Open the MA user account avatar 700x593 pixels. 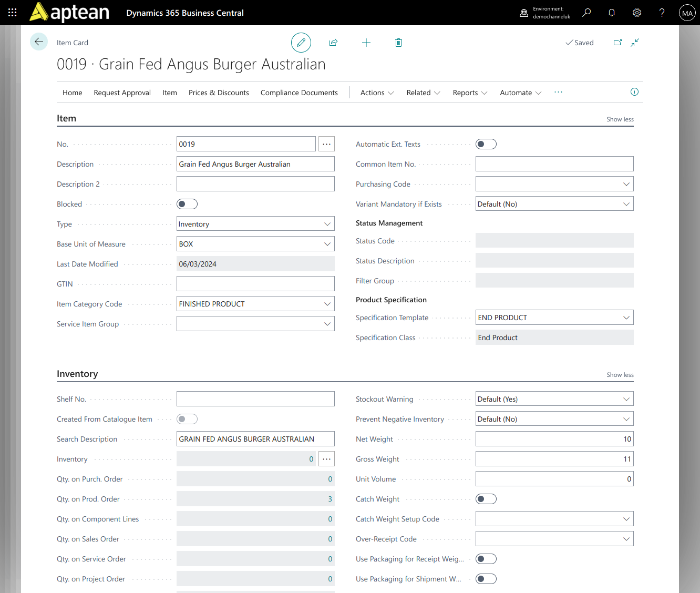coord(687,13)
